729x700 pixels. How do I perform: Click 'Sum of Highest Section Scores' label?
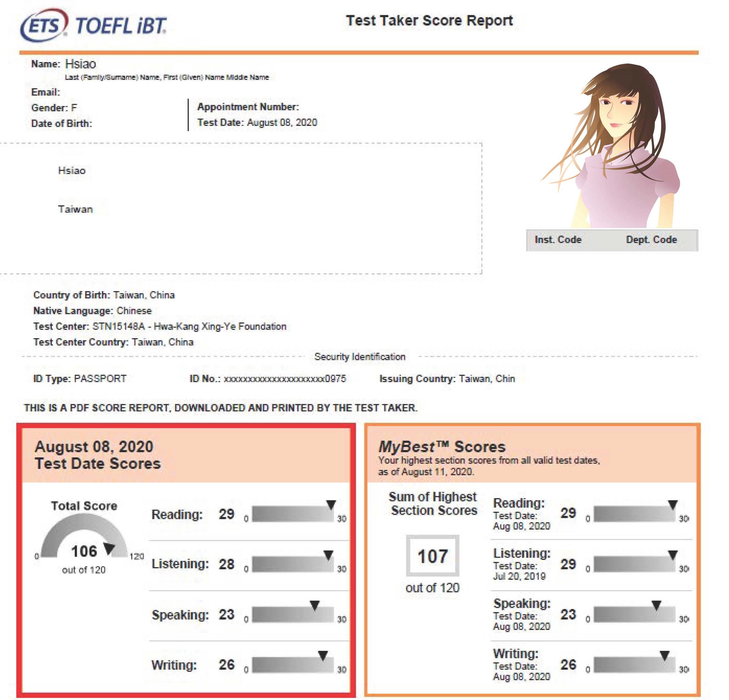click(x=433, y=503)
